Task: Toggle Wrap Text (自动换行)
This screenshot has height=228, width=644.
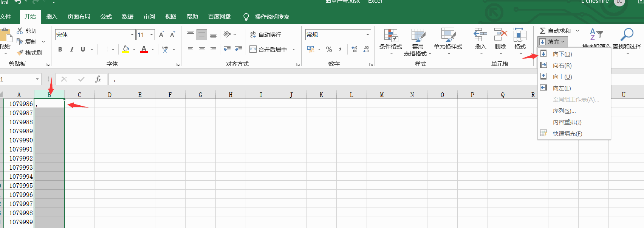Action: pyautogui.click(x=266, y=34)
